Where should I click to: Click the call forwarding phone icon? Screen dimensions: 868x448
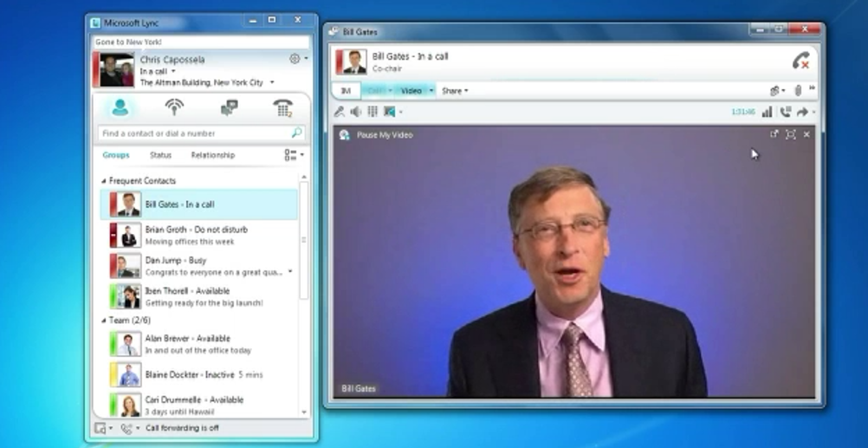pos(126,428)
